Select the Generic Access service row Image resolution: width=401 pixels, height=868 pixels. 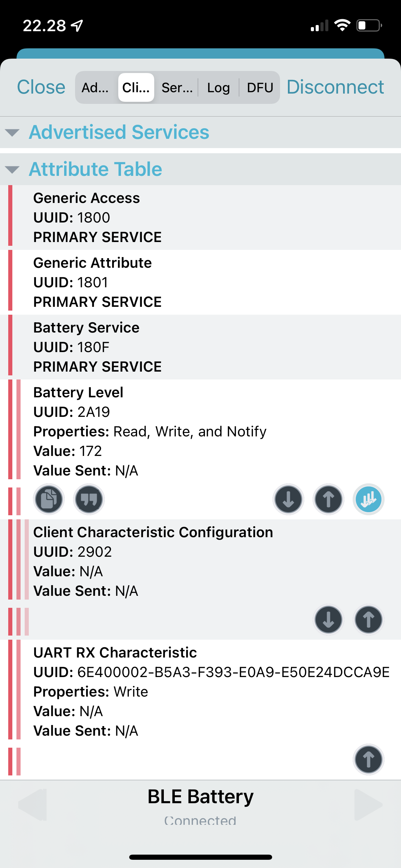pyautogui.click(x=200, y=217)
